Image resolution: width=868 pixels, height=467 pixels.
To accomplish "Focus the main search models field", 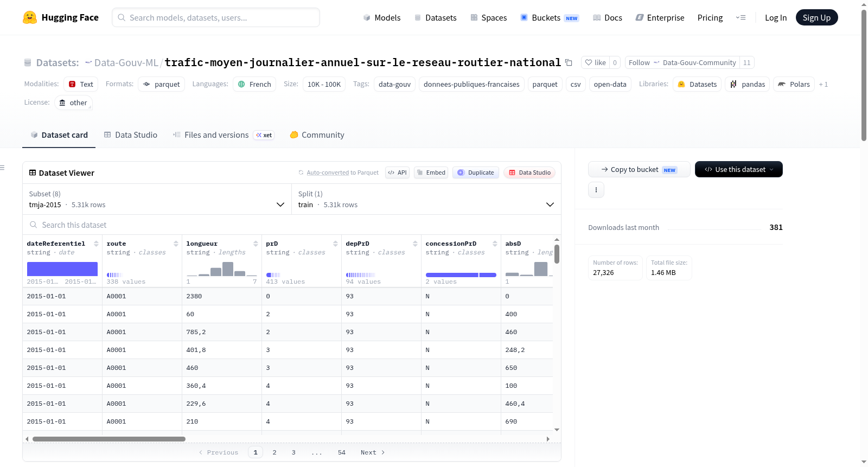I will click(216, 17).
